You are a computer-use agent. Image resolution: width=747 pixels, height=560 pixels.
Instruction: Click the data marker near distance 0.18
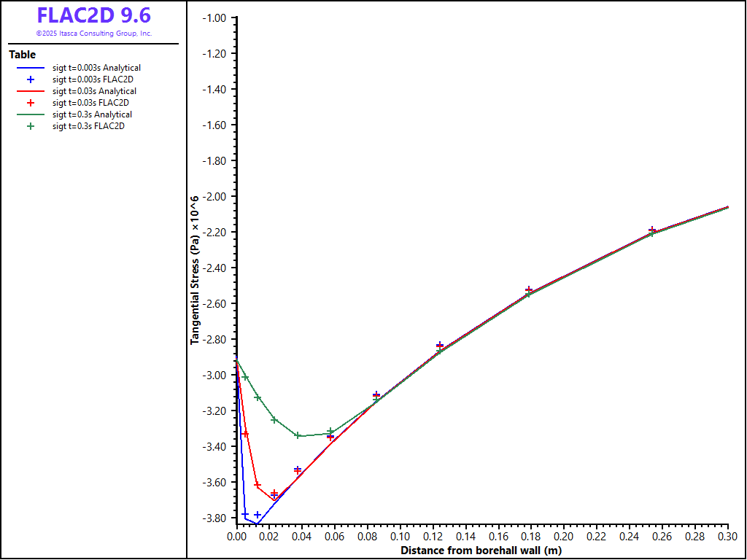pos(529,291)
